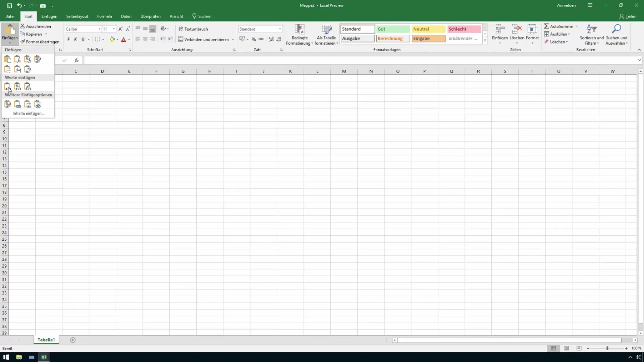The height and width of the screenshot is (362, 644).
Task: Click Format übertragen
Action: pyautogui.click(x=40, y=42)
